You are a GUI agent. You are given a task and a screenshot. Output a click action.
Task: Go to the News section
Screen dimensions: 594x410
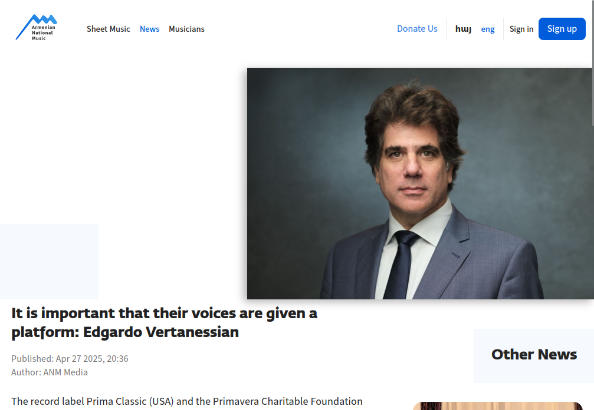point(149,29)
